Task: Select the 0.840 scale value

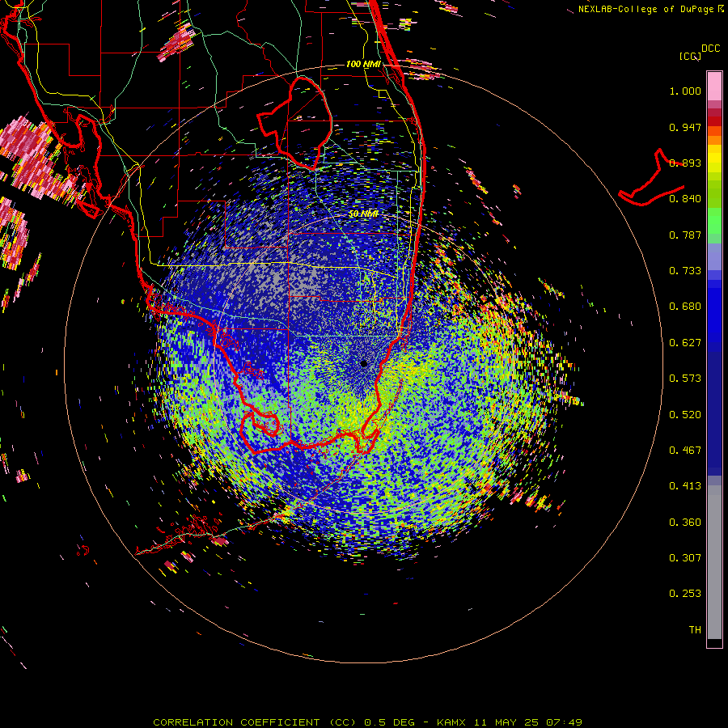Action: 685,199
